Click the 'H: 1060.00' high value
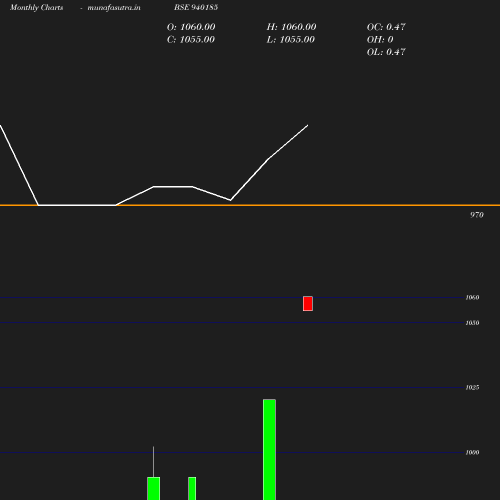Image resolution: width=500 pixels, height=500 pixels. click(291, 27)
